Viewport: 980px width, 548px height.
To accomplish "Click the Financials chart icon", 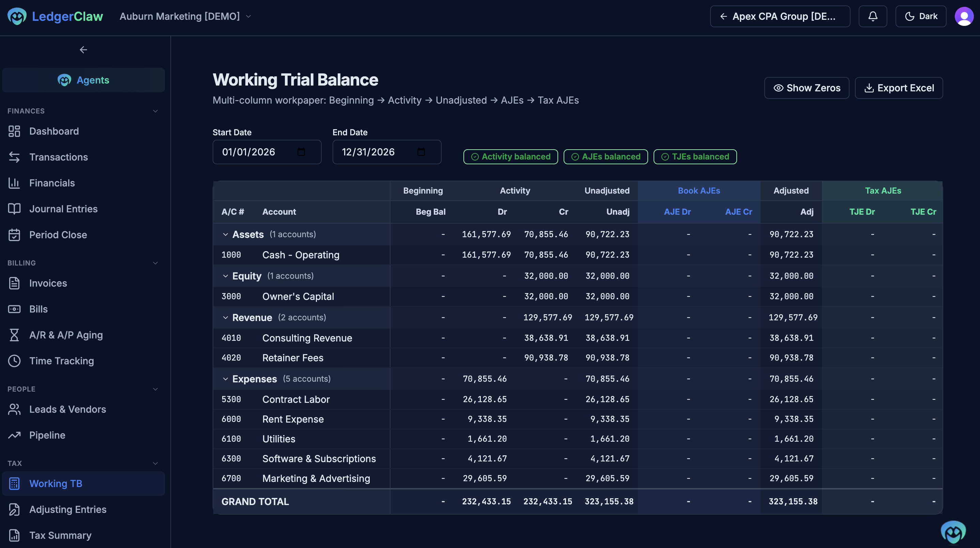I will point(14,183).
